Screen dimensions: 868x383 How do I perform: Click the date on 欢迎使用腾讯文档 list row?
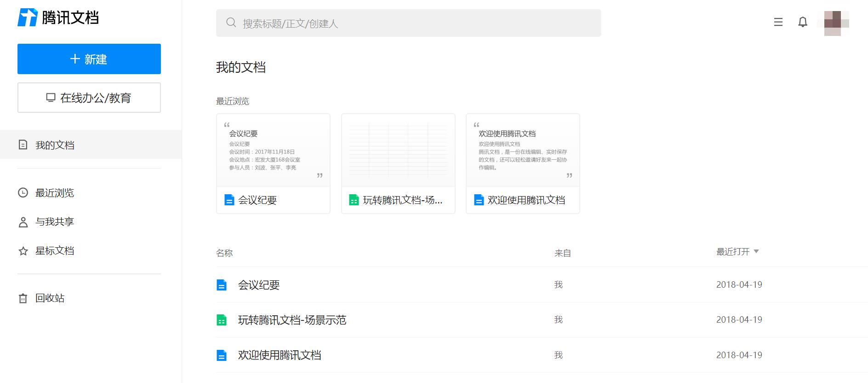tap(739, 355)
